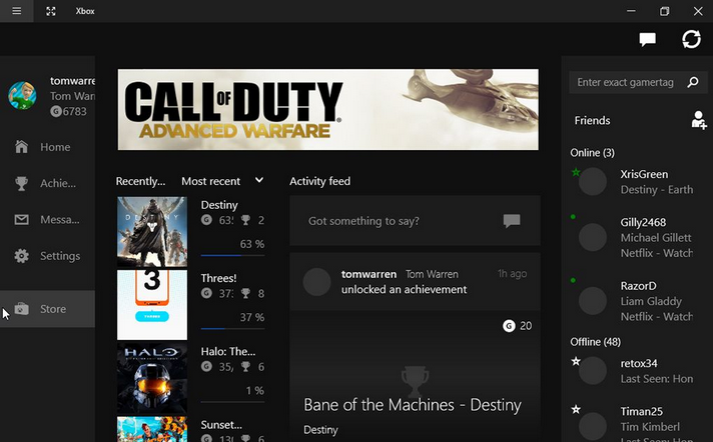Click the Recently... heading

tap(141, 181)
